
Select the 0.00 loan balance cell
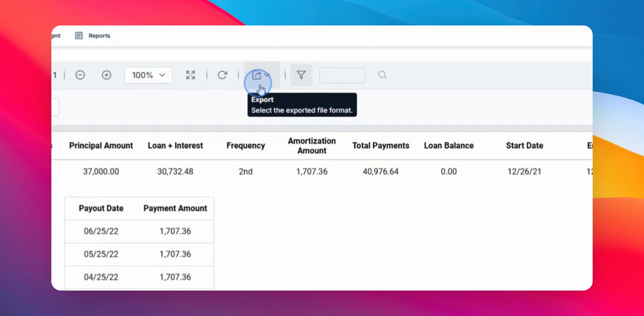pos(449,172)
